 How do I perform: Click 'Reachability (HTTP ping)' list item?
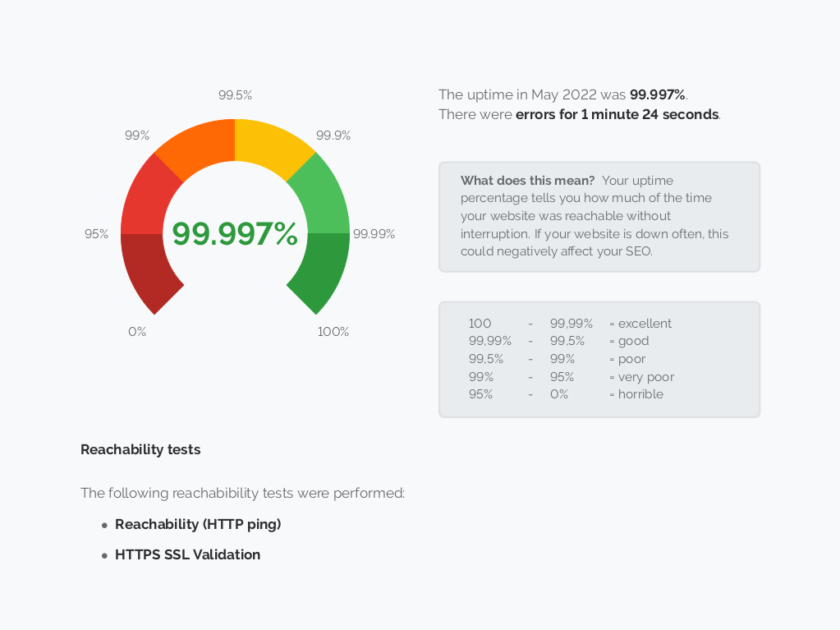coord(198,524)
